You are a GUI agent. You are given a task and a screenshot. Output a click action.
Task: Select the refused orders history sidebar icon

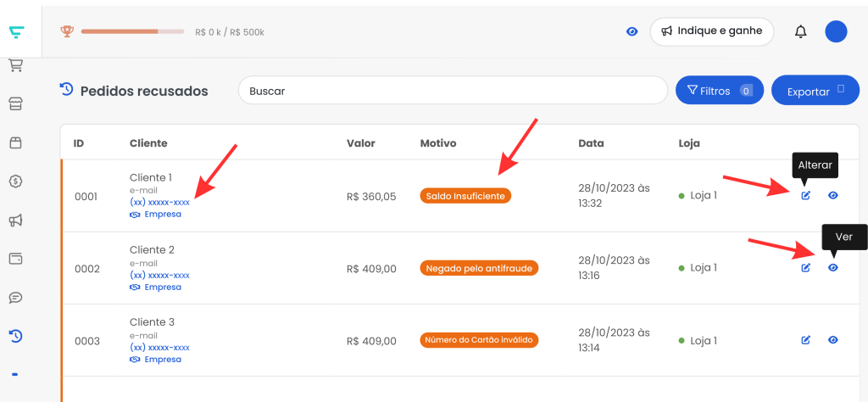tap(16, 336)
